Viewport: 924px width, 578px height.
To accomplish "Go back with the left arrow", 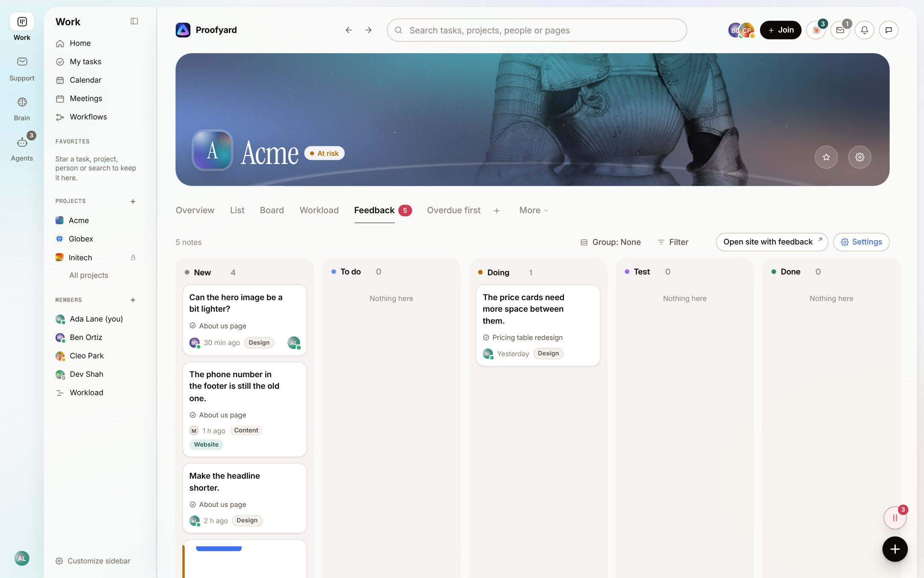I will (349, 30).
